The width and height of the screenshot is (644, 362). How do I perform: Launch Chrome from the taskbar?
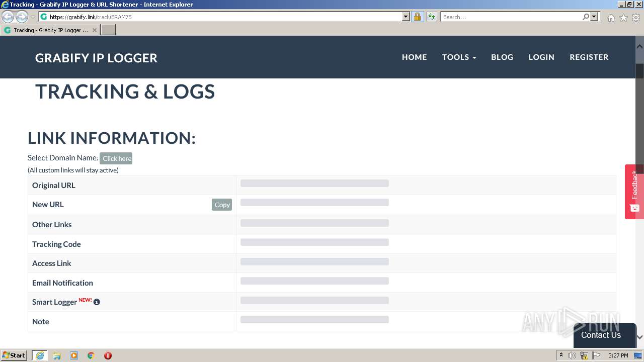[91, 355]
